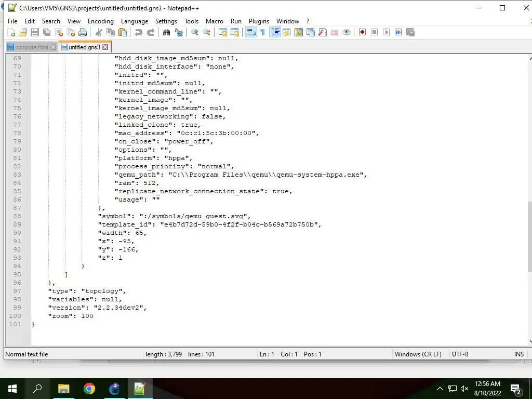Zoom out with magnifier icon
Viewport: 532px width, 399px height.
coord(207,32)
